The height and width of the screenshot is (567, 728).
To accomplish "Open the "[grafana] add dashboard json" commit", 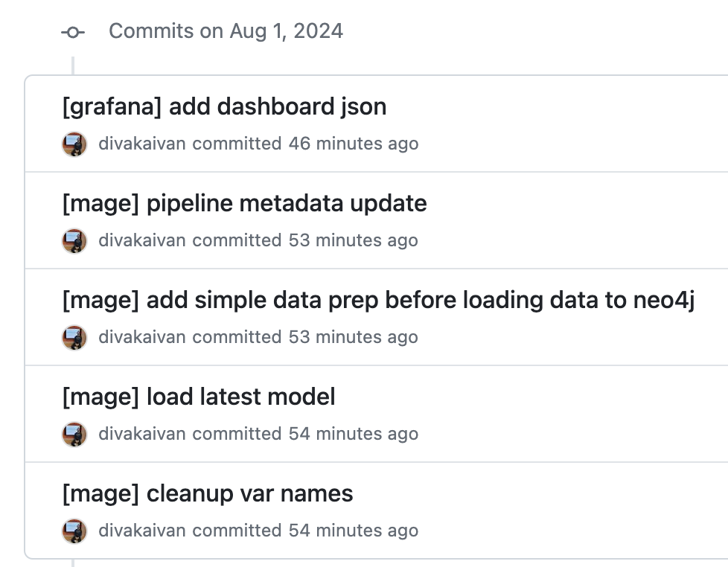I will (224, 106).
